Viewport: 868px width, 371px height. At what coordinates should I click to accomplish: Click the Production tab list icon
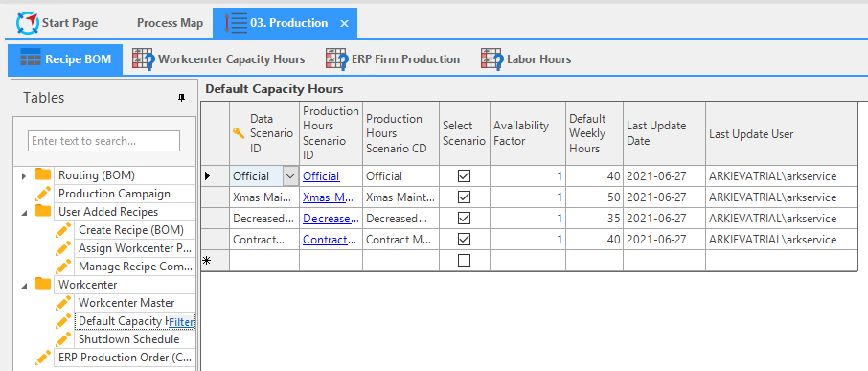[x=236, y=23]
